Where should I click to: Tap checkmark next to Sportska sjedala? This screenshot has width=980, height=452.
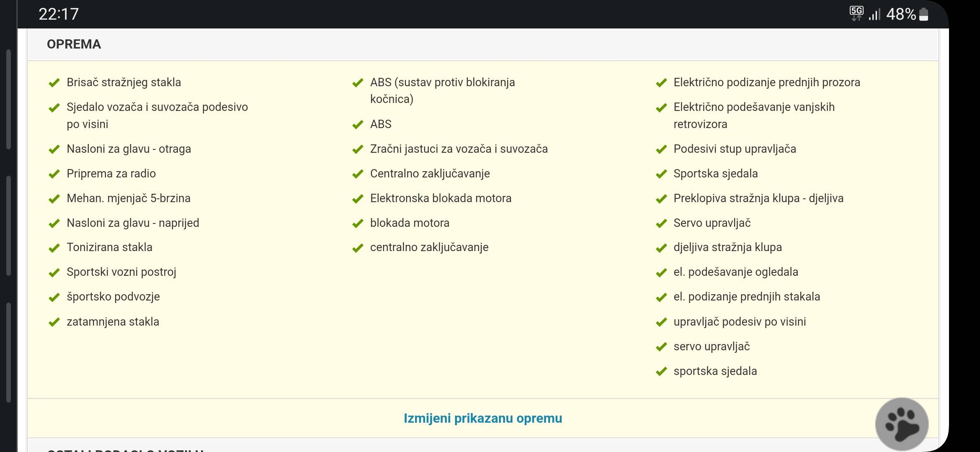point(661,174)
